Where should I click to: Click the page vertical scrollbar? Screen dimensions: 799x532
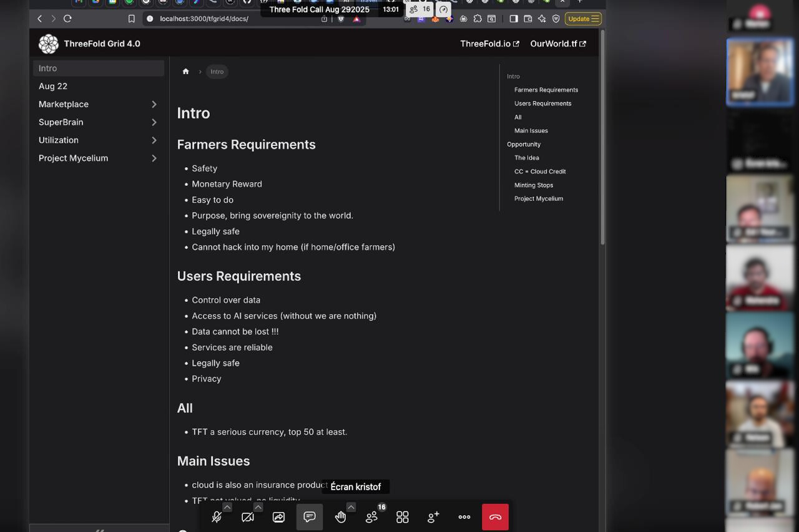(602, 137)
